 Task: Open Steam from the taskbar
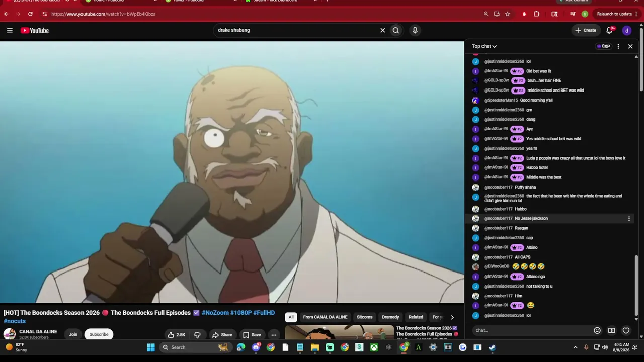point(492,347)
